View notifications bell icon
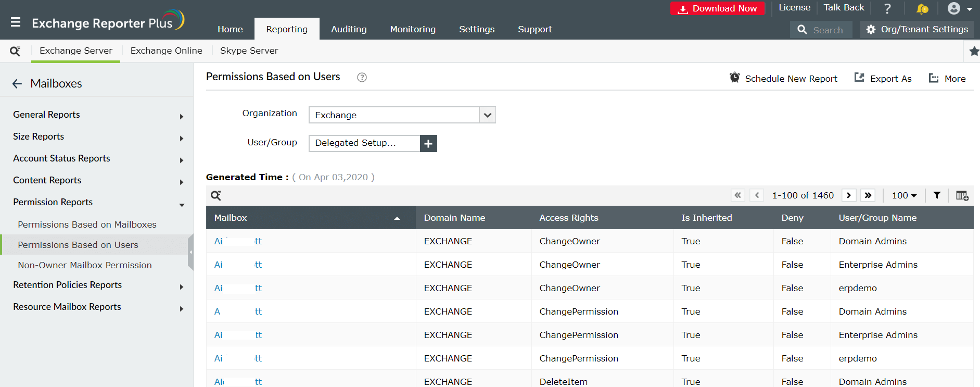This screenshot has height=387, width=980. click(x=922, y=8)
